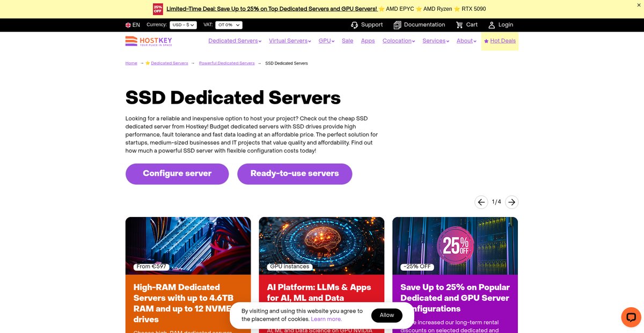Open the Hot Deals menu item
This screenshot has width=644, height=333.
(x=500, y=41)
